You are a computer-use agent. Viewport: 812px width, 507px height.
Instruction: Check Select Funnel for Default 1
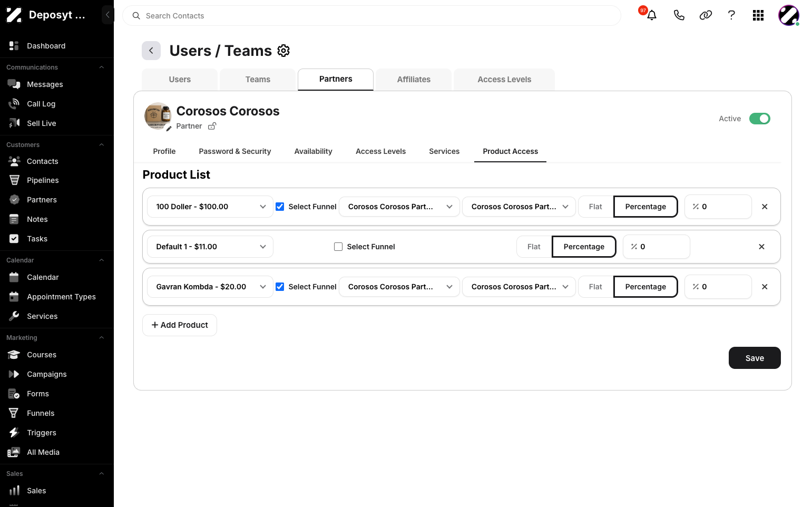338,247
